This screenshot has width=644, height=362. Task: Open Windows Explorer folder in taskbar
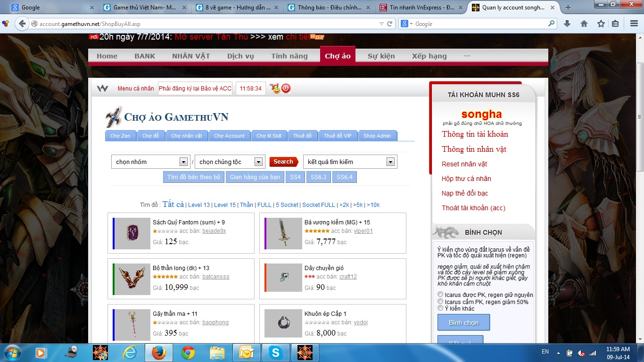[x=217, y=353]
